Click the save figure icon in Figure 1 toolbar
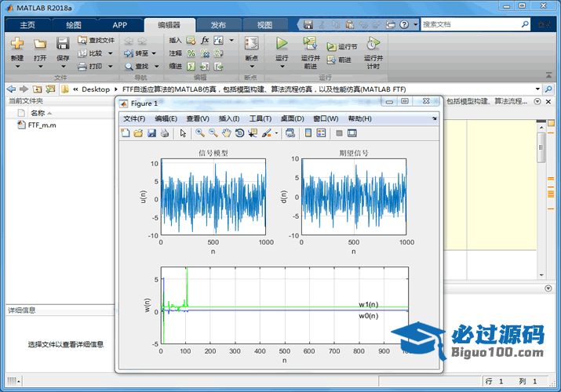 [151, 133]
